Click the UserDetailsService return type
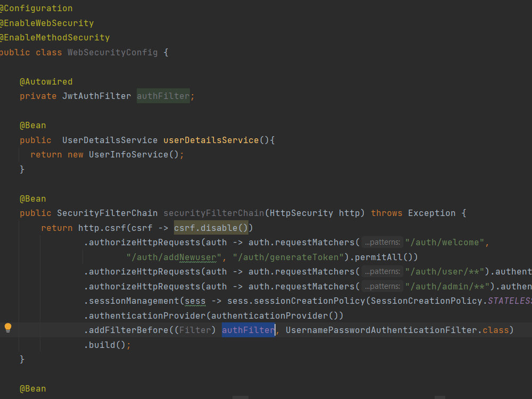The image size is (532, 399). (x=110, y=140)
